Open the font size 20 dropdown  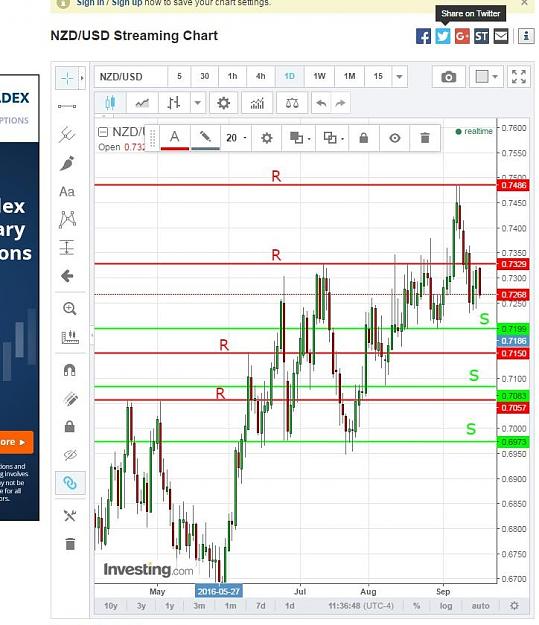click(236, 138)
